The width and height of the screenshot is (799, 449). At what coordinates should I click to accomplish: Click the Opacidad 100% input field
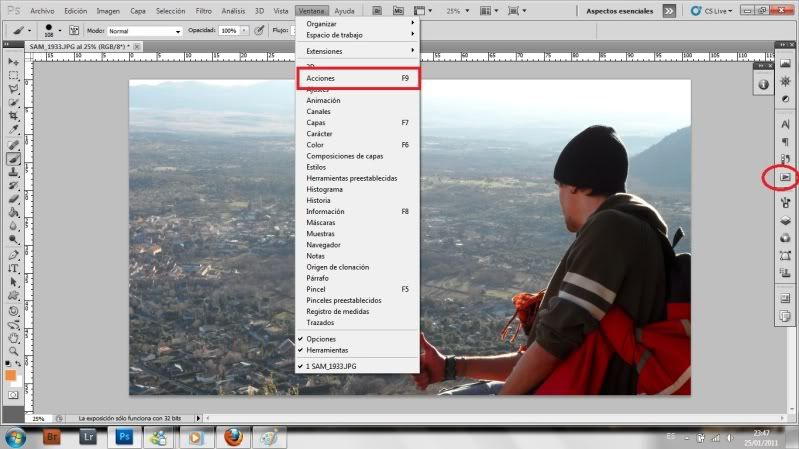tap(229, 31)
